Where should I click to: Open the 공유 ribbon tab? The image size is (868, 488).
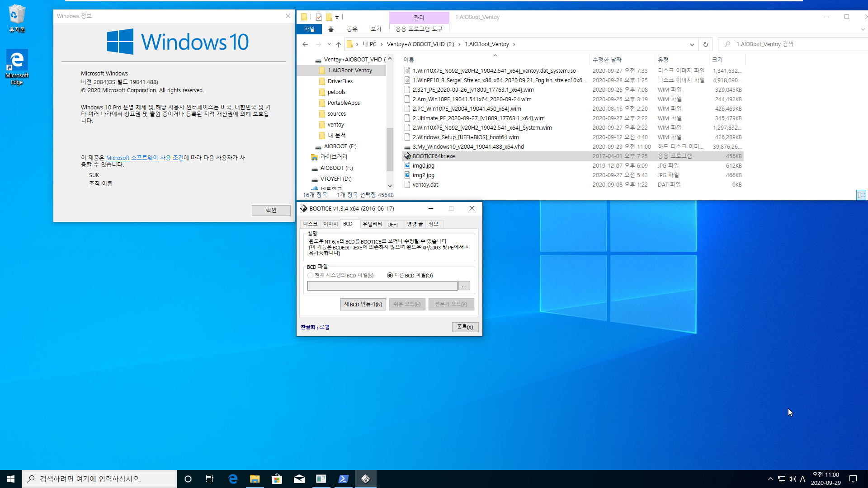[x=352, y=29]
